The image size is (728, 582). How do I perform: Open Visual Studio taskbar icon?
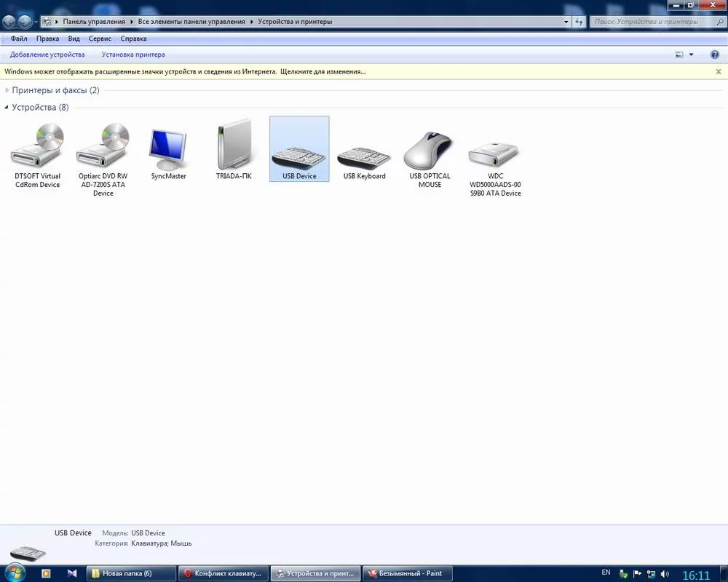point(72,574)
